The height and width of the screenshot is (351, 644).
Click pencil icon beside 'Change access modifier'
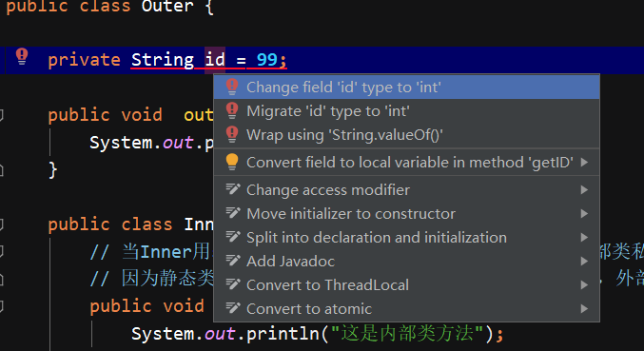(233, 189)
